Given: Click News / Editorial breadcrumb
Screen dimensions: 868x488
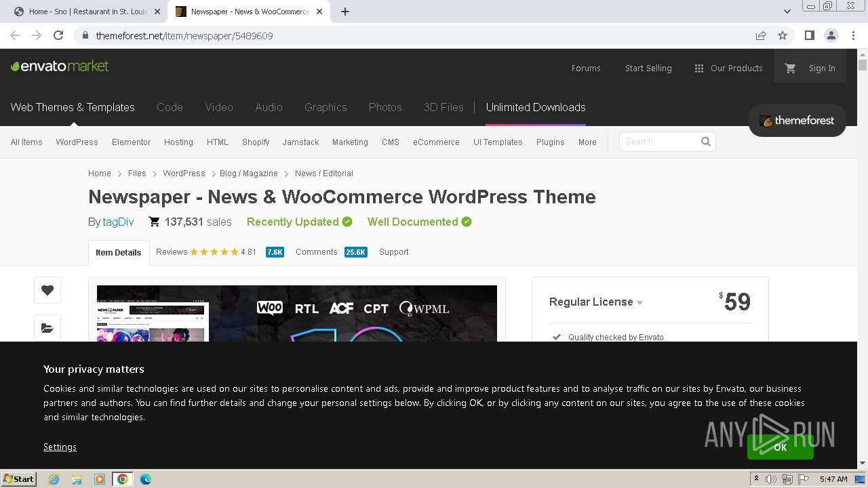Looking at the screenshot, I should tap(324, 174).
